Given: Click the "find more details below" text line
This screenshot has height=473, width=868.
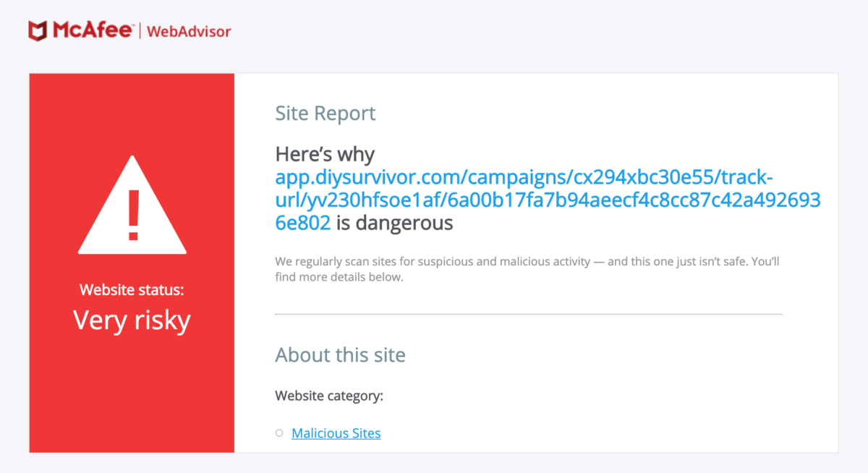Looking at the screenshot, I should pyautogui.click(x=339, y=277).
